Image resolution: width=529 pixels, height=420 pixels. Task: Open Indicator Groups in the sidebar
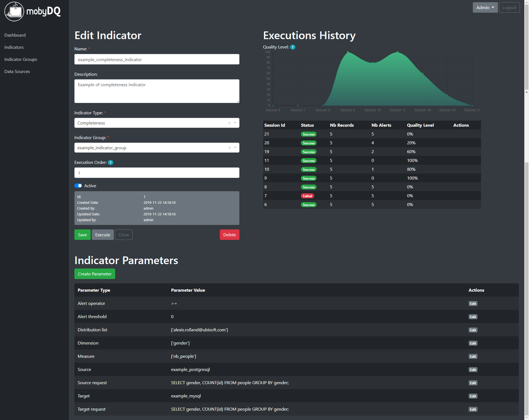(21, 59)
